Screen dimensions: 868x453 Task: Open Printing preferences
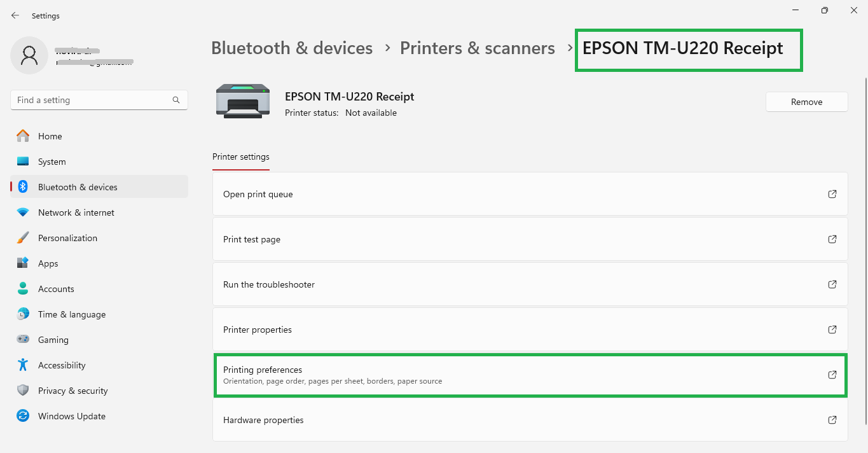pyautogui.click(x=530, y=375)
